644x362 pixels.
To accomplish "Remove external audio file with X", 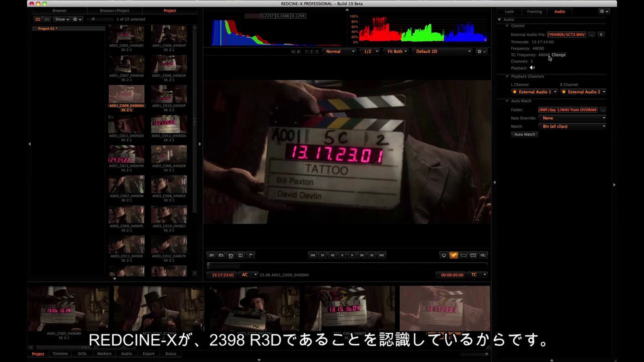I will point(601,35).
